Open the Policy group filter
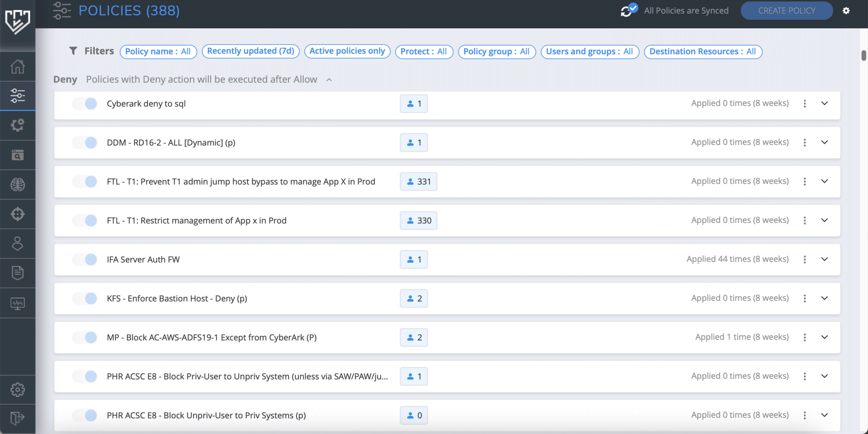Image resolution: width=868 pixels, height=434 pixels. point(496,52)
